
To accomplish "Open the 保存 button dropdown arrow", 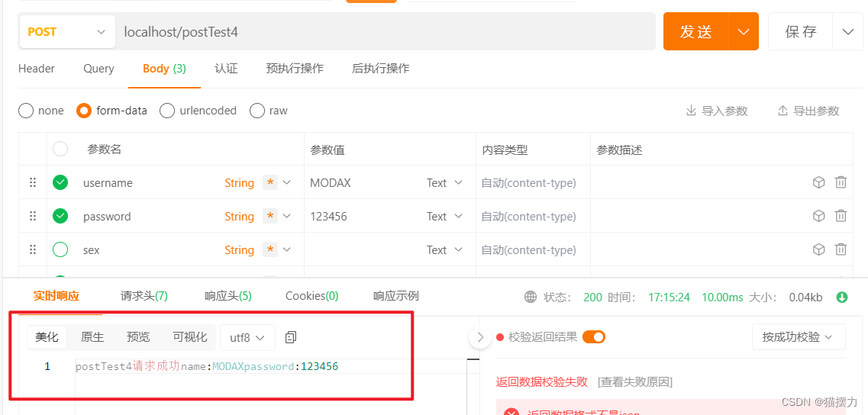I will pos(847,31).
